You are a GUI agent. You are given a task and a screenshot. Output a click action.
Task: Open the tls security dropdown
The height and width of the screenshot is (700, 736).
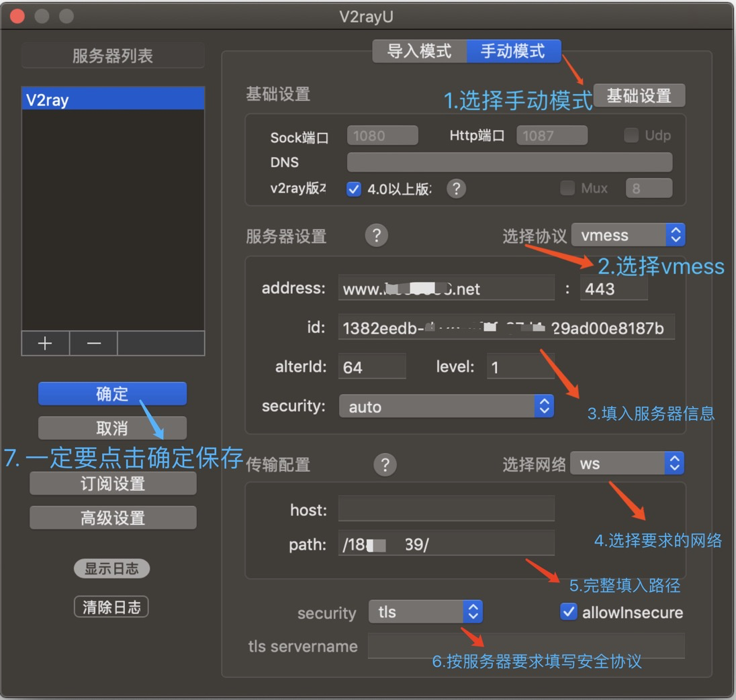coord(425,611)
